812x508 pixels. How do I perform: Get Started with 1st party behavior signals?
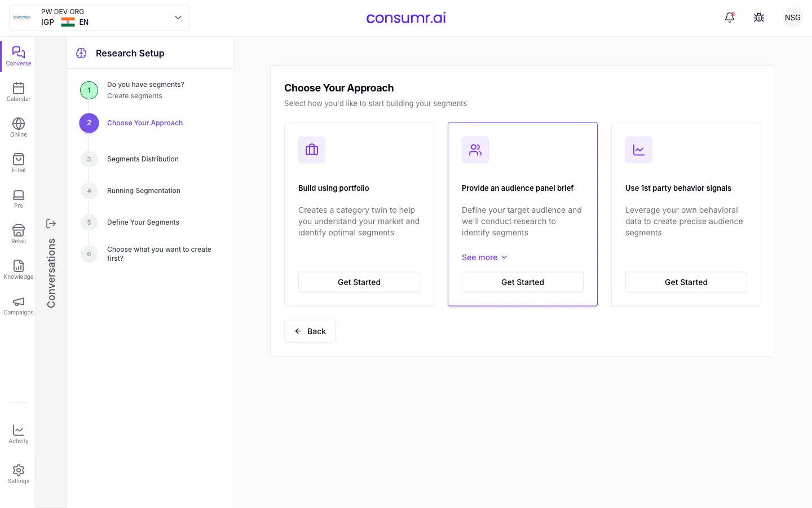tap(686, 282)
